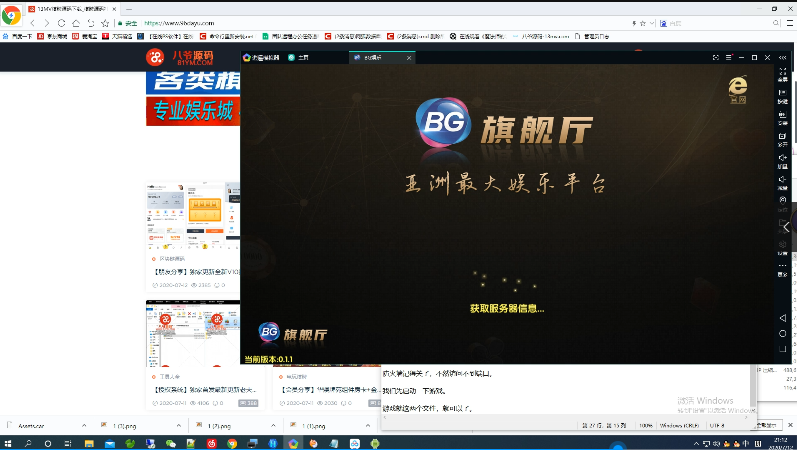Select the first browser tab
The width and height of the screenshot is (797, 450).
tap(72, 9)
